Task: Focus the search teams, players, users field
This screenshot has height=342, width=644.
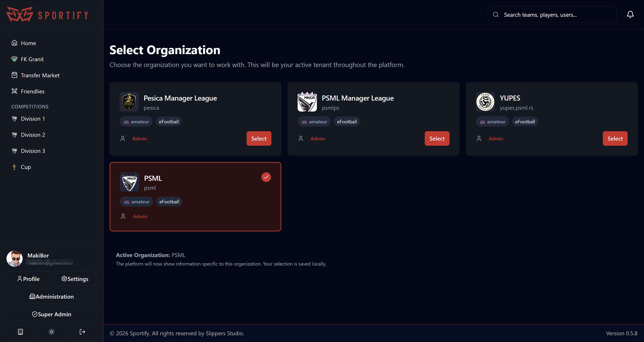Action: point(552,15)
